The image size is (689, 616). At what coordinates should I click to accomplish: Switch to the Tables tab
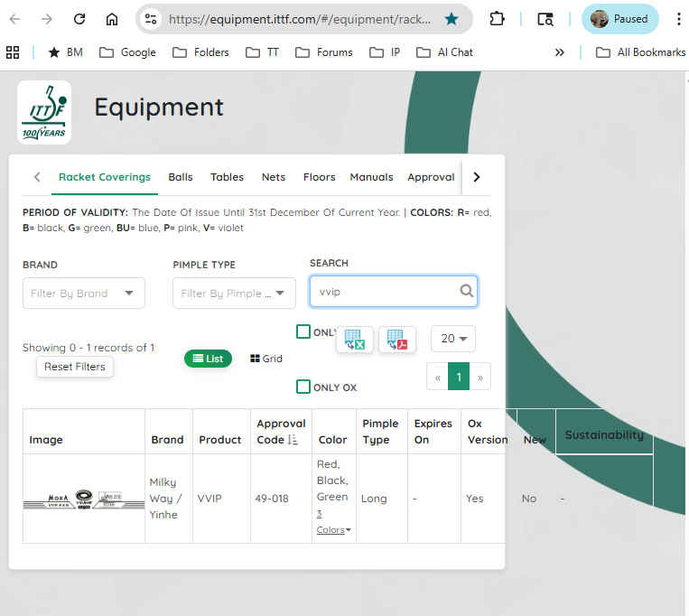[228, 177]
